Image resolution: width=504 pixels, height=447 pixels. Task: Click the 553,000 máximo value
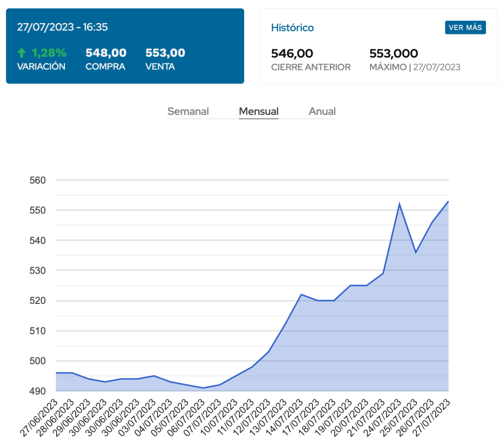tap(393, 54)
